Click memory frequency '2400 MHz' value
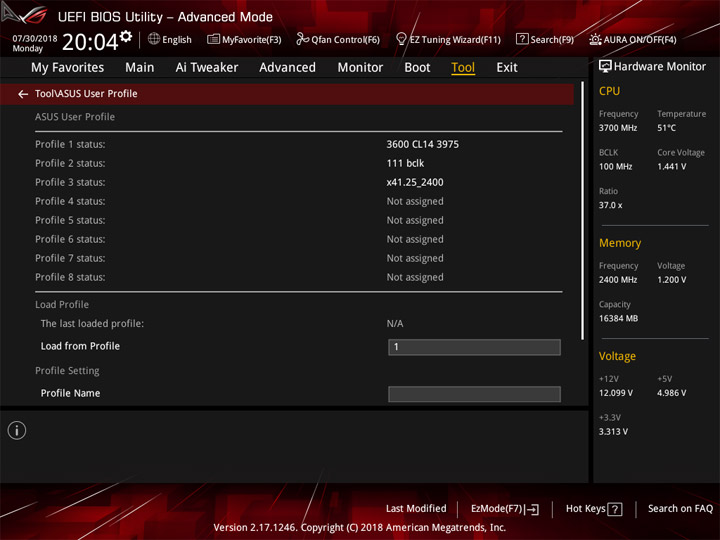 click(x=618, y=279)
